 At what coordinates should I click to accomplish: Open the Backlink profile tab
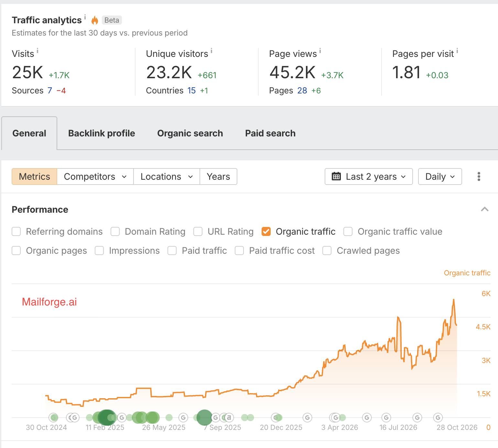102,133
